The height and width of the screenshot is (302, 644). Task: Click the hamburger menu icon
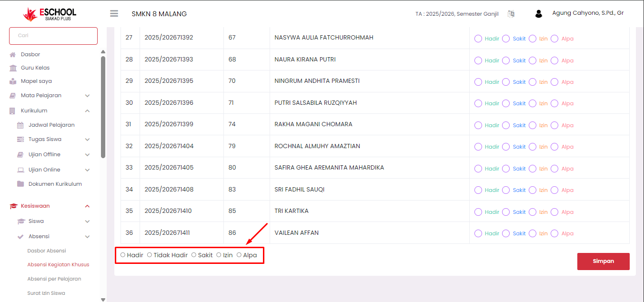click(x=114, y=14)
